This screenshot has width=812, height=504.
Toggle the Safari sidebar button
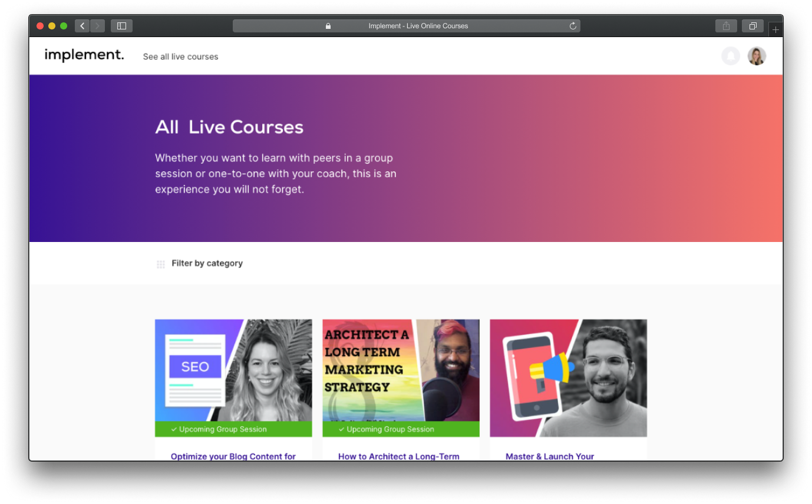pos(121,26)
